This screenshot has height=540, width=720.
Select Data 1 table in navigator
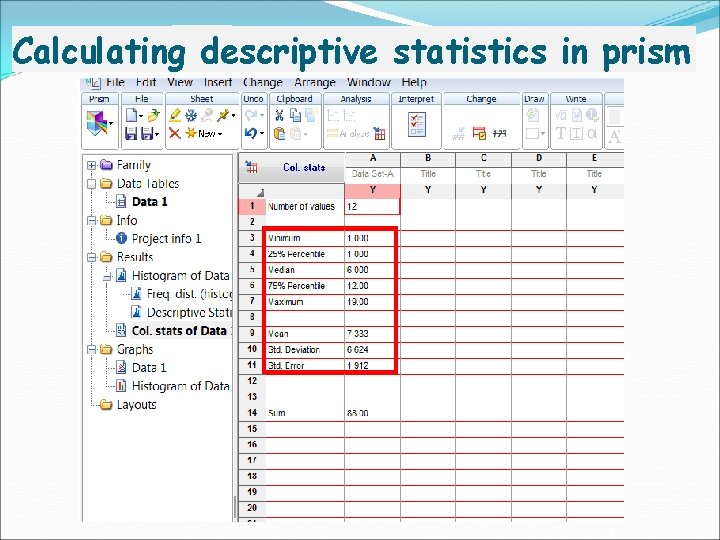(149, 202)
